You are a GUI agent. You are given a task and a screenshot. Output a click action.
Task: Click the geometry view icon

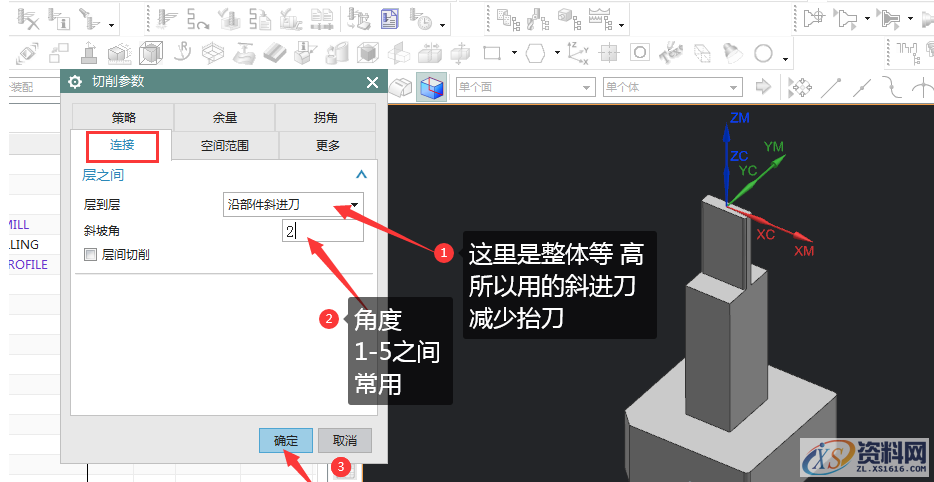569,18
